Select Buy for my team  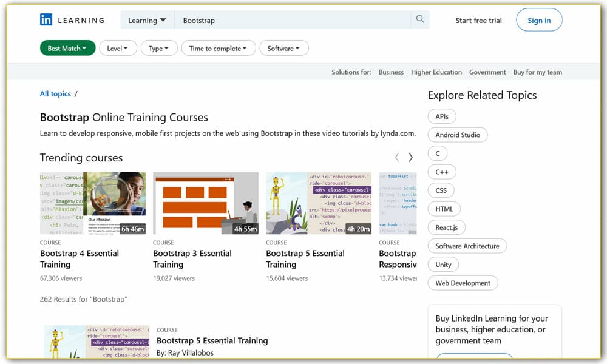coord(538,72)
